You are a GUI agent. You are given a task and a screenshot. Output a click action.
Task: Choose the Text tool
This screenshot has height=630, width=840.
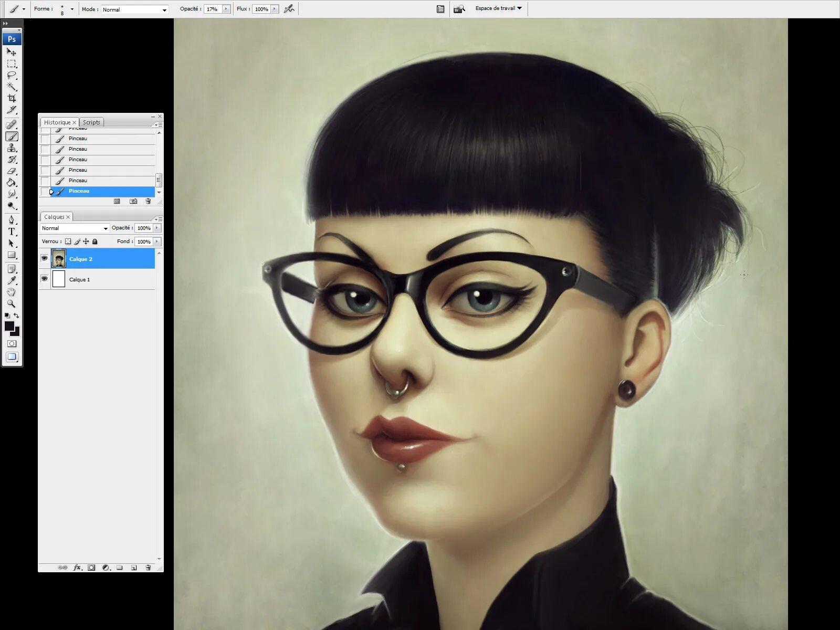pyautogui.click(x=12, y=232)
